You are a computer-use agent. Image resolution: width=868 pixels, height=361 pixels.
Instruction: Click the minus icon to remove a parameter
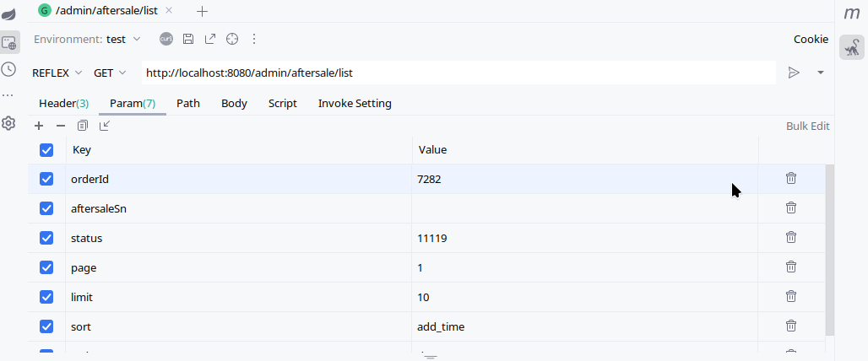click(x=61, y=126)
